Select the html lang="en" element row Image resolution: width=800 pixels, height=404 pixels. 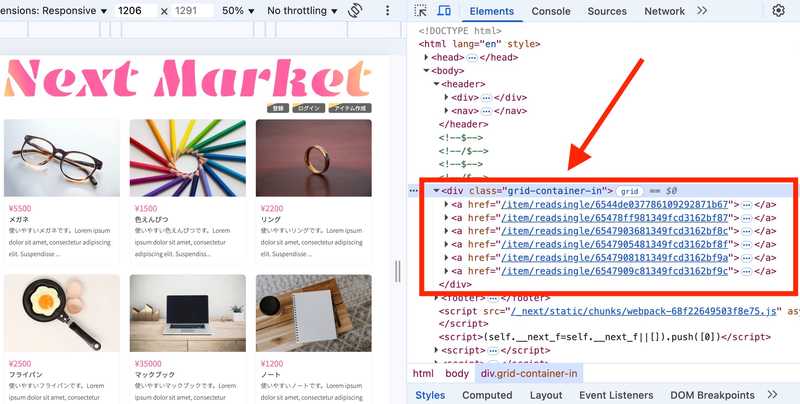(x=479, y=44)
